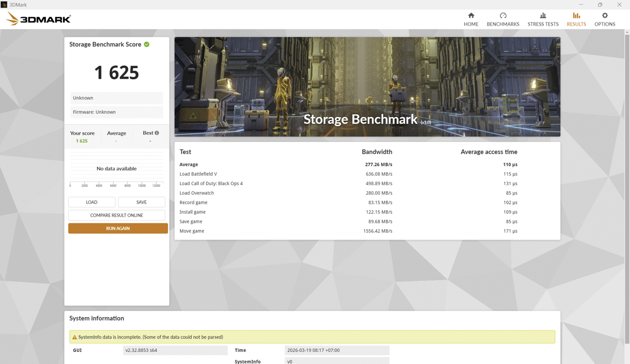Click the drive name field showing Unknown
This screenshot has height=364, width=630.
[116, 98]
